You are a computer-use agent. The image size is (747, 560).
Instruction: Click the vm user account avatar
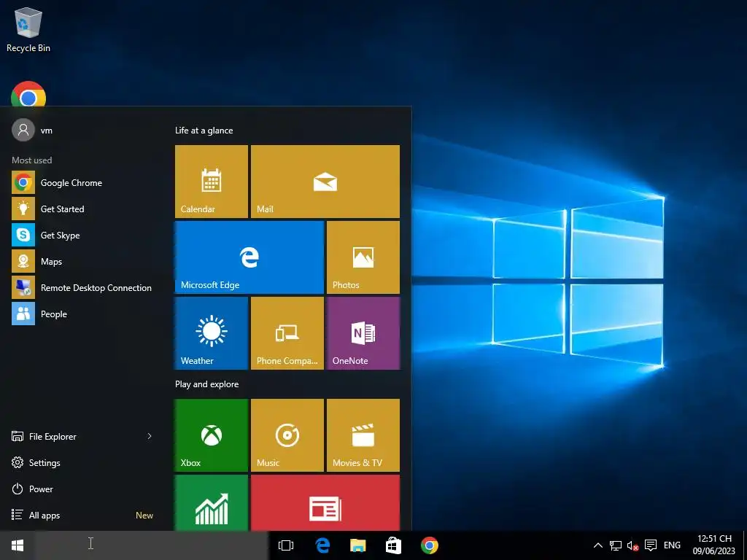pos(23,130)
